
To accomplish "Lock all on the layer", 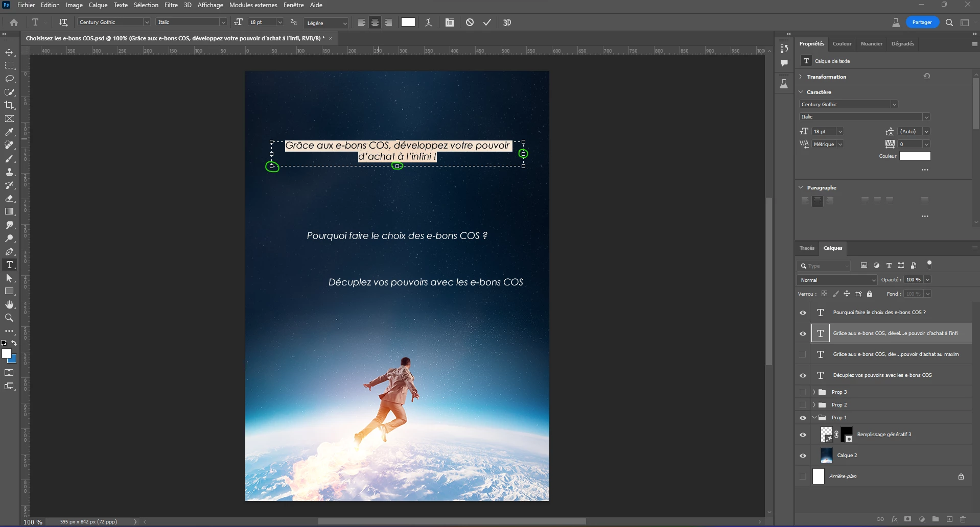I will pos(870,294).
